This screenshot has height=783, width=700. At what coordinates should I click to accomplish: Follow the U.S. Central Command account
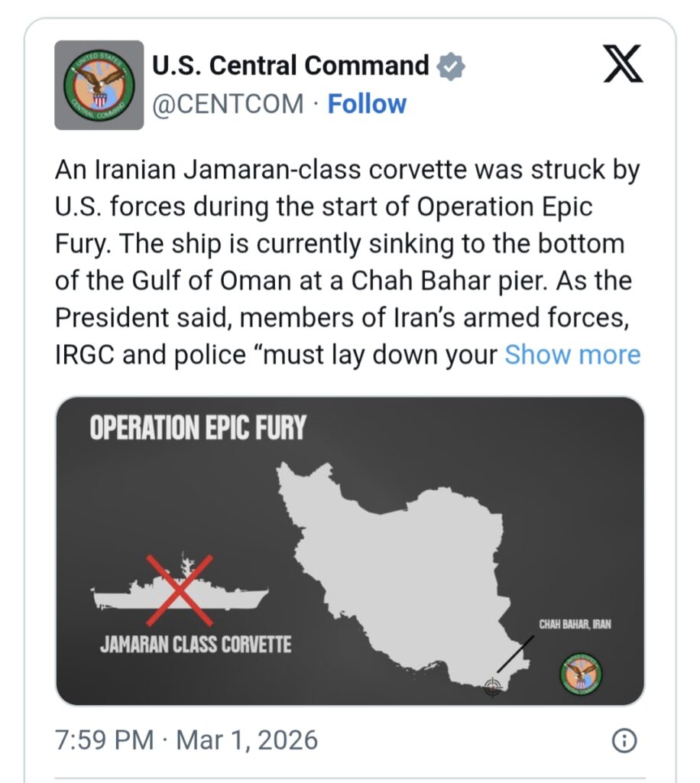click(367, 104)
